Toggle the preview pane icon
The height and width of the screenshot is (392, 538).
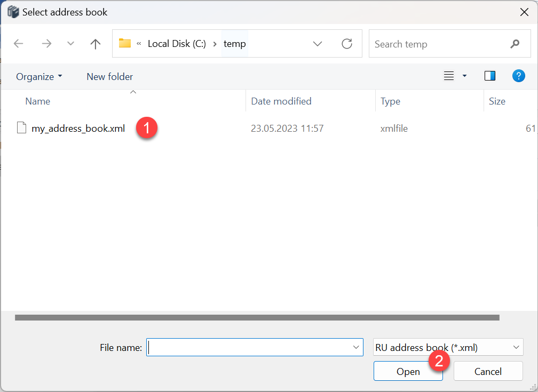click(489, 76)
